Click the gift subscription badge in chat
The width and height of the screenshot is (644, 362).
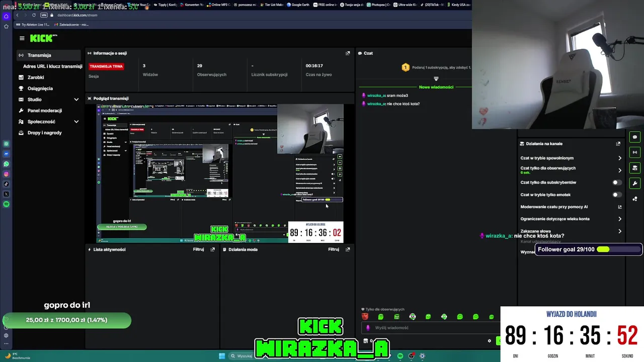pyautogui.click(x=406, y=67)
